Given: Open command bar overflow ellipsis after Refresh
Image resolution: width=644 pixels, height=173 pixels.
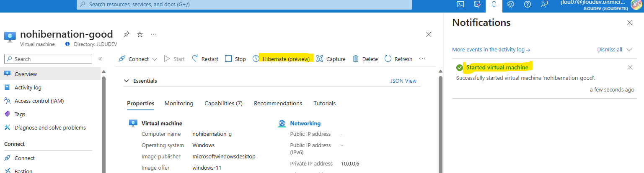Looking at the screenshot, I should point(422,59).
